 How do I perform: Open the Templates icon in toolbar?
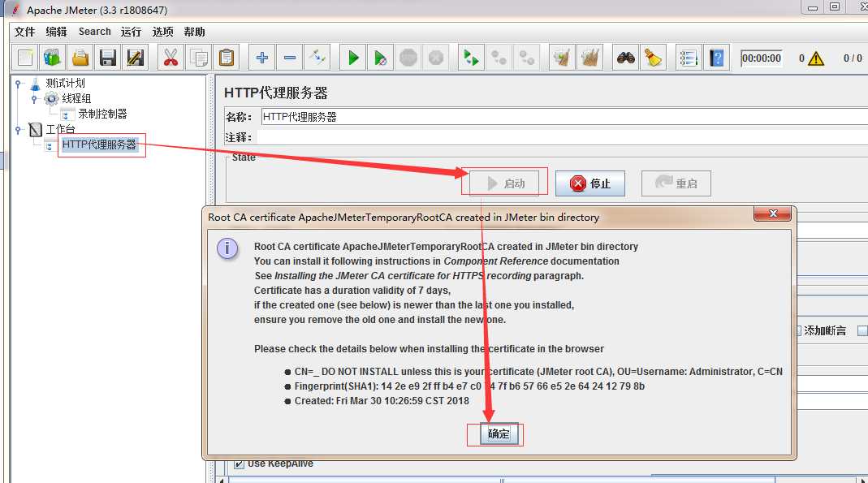click(x=52, y=58)
